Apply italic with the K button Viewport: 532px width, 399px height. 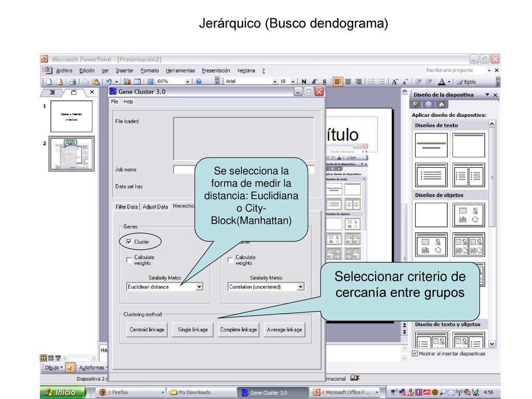(314, 82)
